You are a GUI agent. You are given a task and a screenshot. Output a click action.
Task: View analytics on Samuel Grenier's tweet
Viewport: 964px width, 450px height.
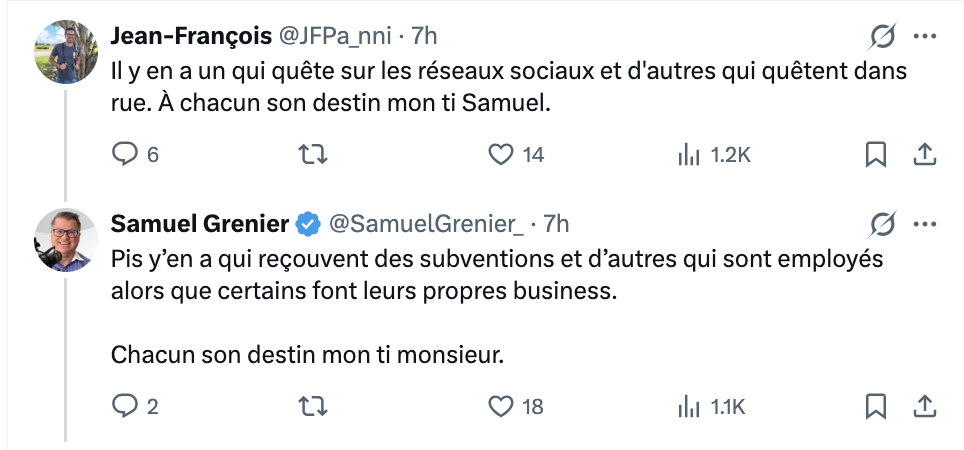689,406
